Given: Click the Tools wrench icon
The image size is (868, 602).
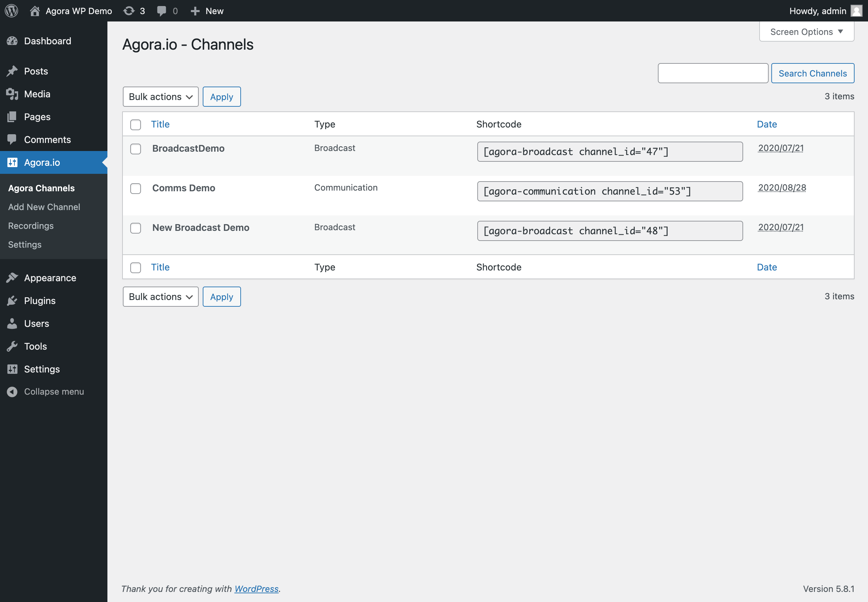Looking at the screenshot, I should [x=12, y=346].
